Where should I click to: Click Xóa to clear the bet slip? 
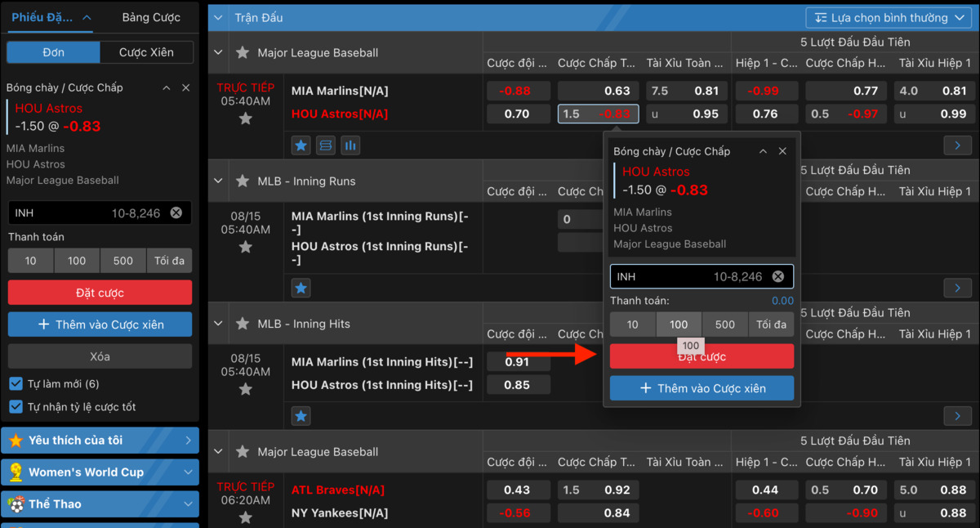coord(100,356)
